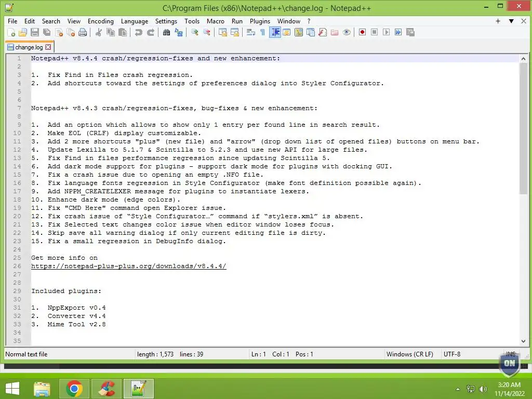The height and width of the screenshot is (399, 532).
Task: Click the Copy toolbar icon
Action: pyautogui.click(x=110, y=32)
